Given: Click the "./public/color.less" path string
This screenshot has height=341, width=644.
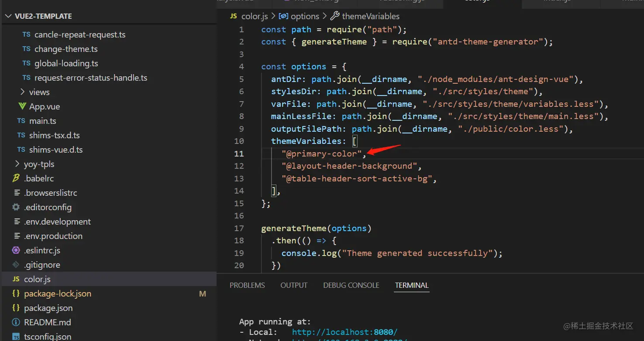Looking at the screenshot, I should pyautogui.click(x=511, y=129).
